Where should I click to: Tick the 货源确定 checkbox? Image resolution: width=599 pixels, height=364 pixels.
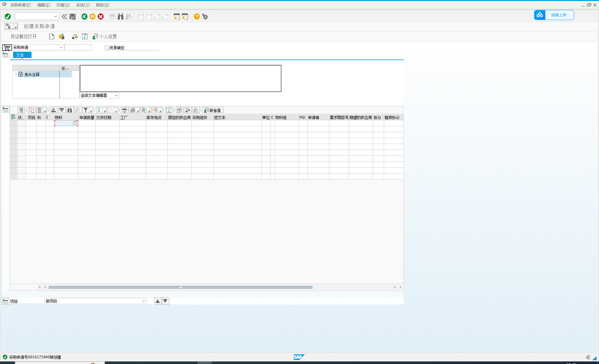pos(107,48)
